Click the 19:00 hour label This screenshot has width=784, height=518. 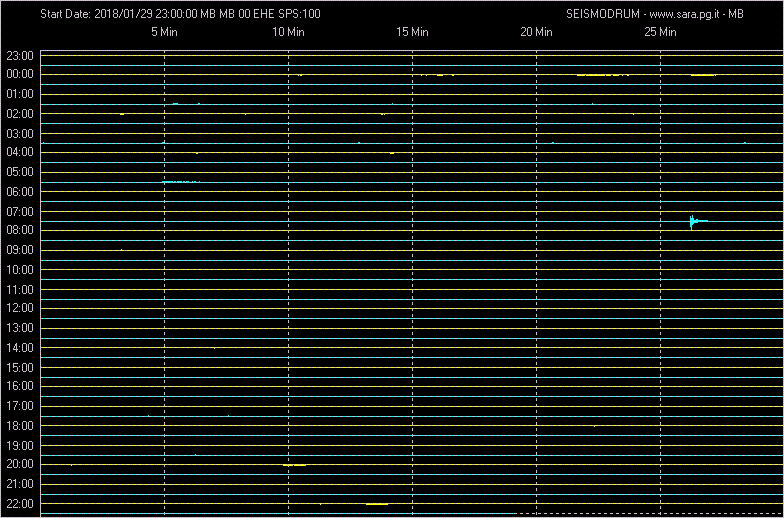(x=20, y=446)
